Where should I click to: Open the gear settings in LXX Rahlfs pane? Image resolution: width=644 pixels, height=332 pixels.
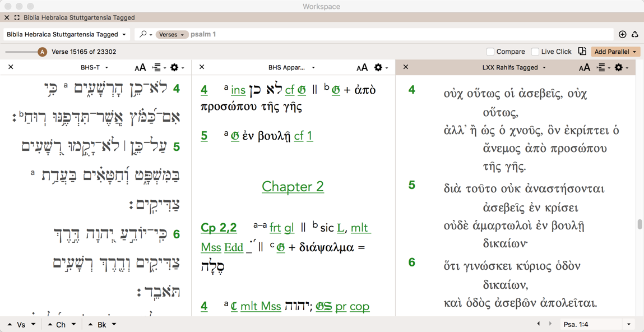click(622, 67)
